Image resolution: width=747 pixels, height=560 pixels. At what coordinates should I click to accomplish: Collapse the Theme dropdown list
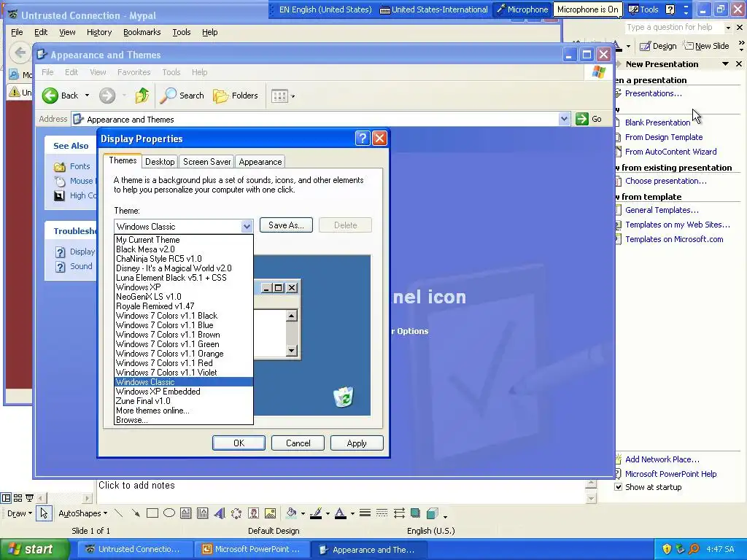[247, 227]
